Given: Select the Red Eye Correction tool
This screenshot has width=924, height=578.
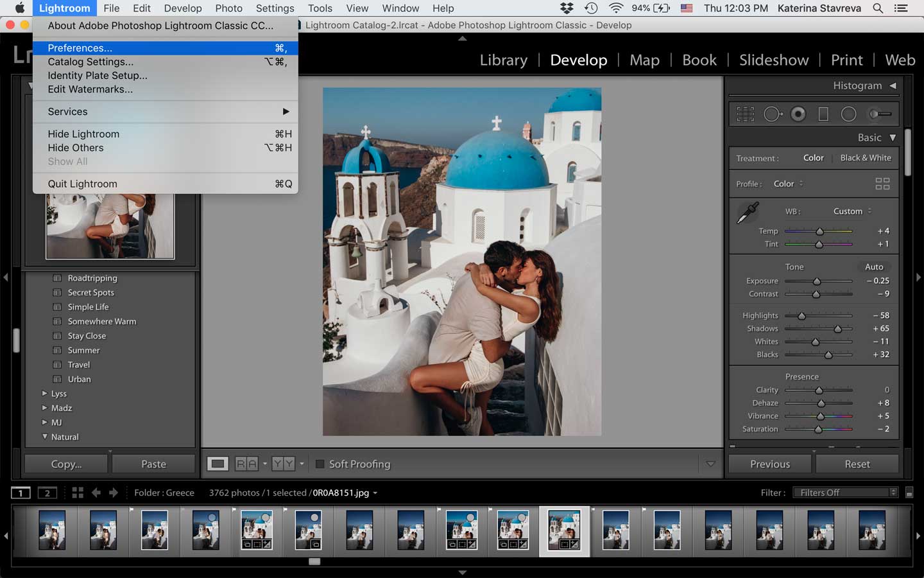Looking at the screenshot, I should pyautogui.click(x=798, y=114).
